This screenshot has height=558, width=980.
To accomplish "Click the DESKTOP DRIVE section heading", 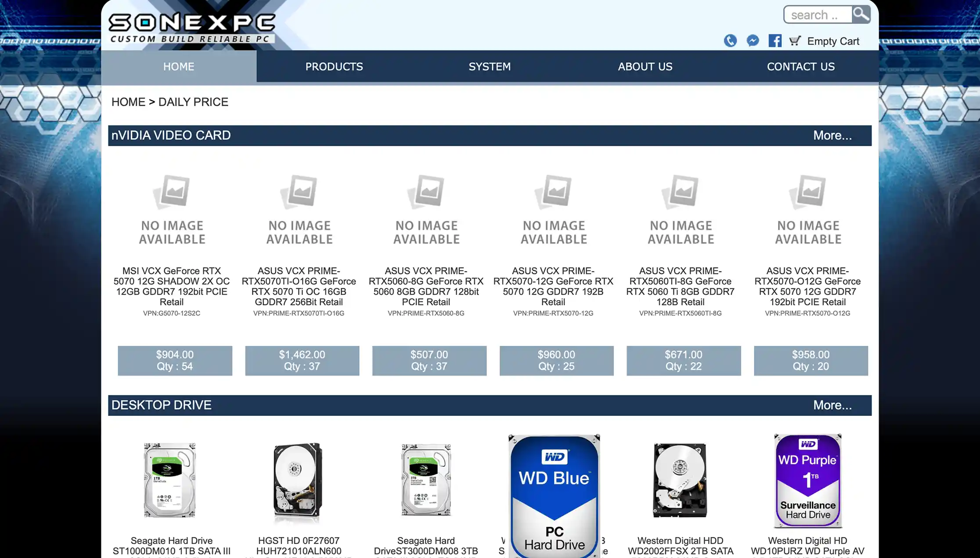I will [161, 405].
